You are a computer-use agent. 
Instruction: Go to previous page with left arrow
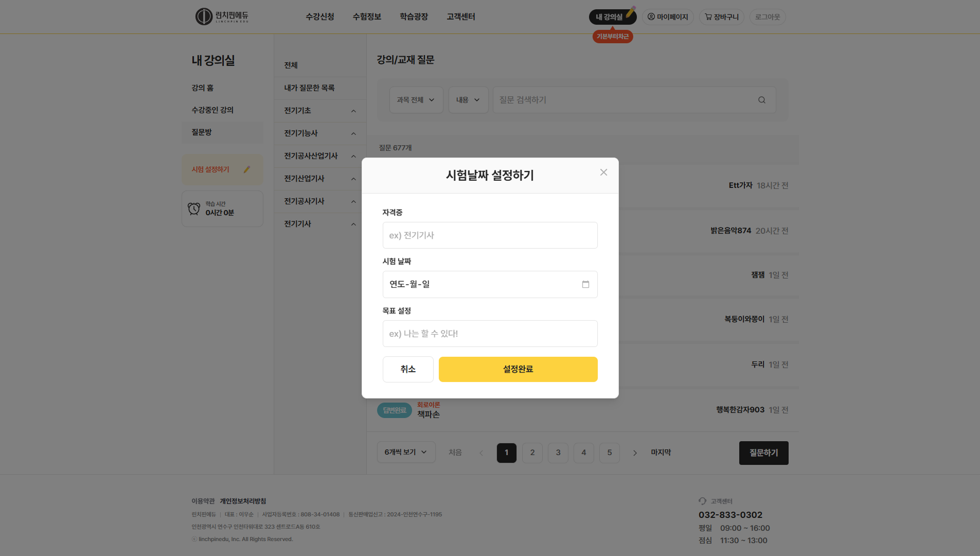(481, 453)
